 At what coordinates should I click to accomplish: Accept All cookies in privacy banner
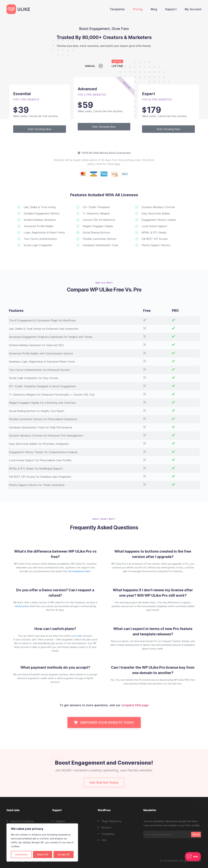[63, 854]
